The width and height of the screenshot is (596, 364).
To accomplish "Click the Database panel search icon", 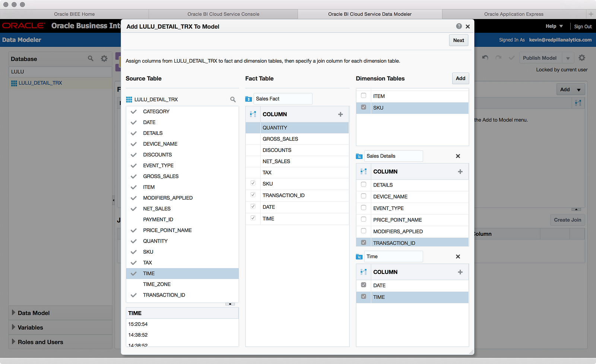I will [x=91, y=58].
